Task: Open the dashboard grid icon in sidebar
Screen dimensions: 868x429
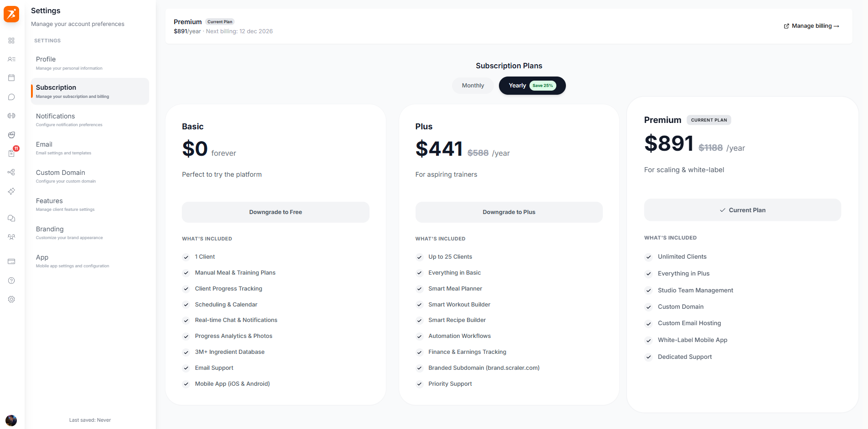Action: point(11,41)
